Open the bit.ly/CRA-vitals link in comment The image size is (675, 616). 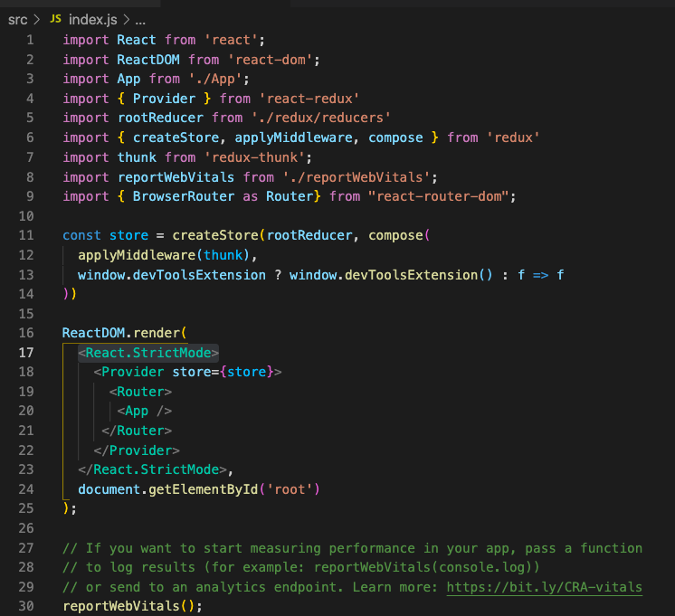click(x=544, y=587)
